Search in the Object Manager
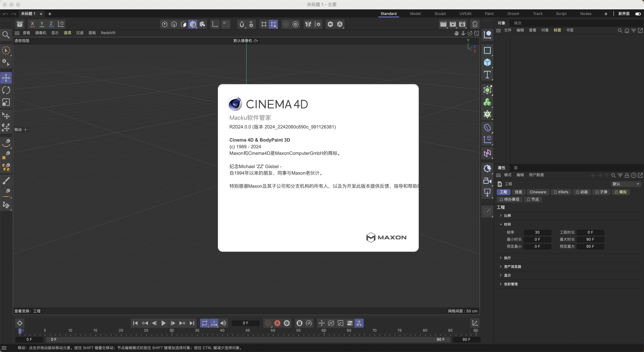The height and width of the screenshot is (352, 644). pos(620,31)
